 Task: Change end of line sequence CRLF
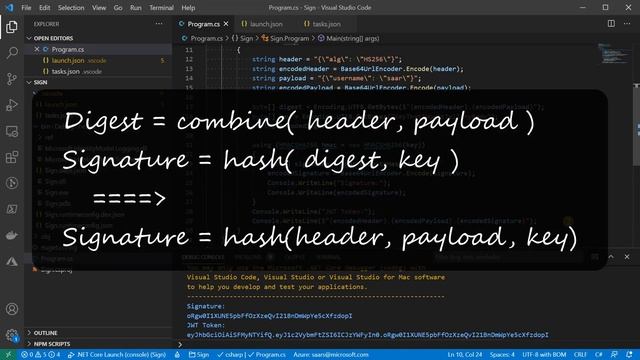580,354
